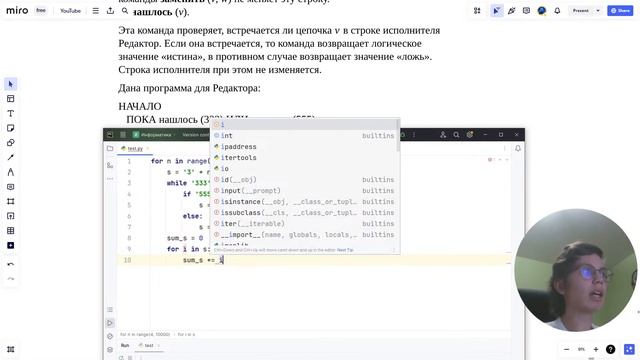
Task: Select the Miro frame tool
Action: 11,202
